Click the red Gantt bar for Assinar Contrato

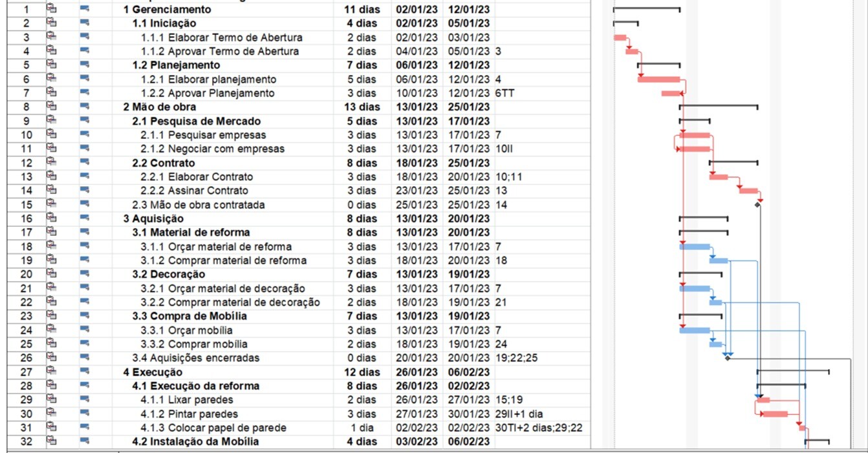click(x=748, y=191)
